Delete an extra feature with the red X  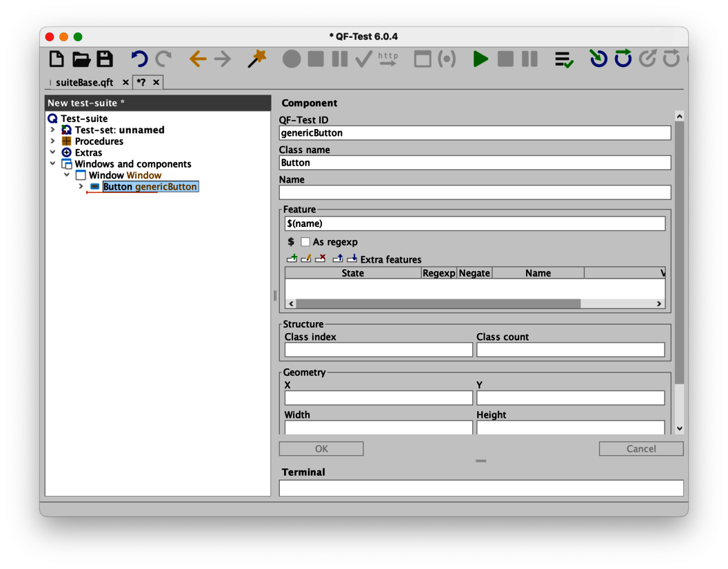[x=321, y=259]
